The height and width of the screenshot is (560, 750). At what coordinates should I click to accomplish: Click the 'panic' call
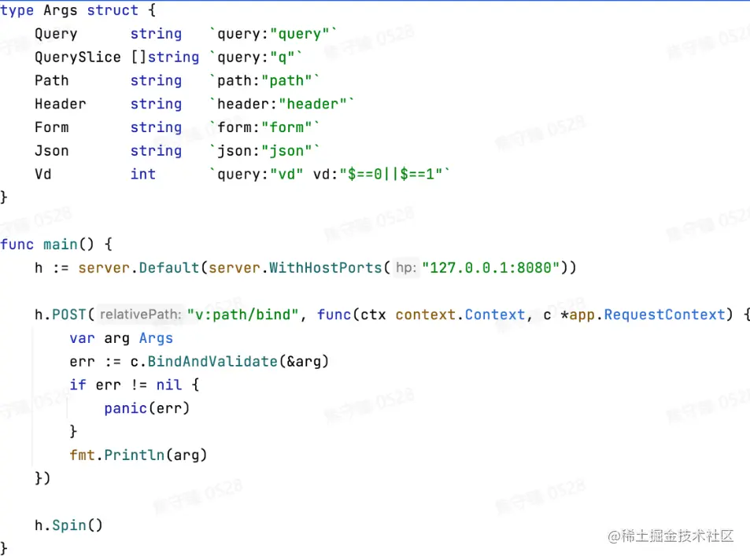click(x=125, y=408)
